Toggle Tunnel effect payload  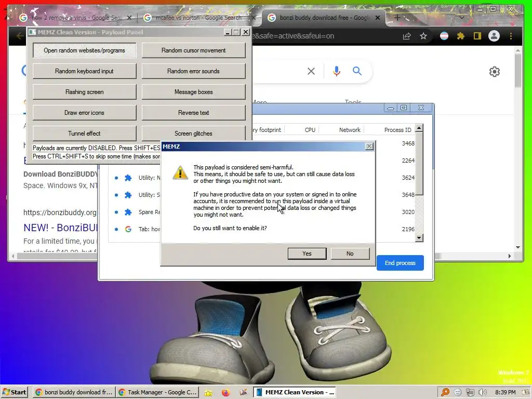(x=85, y=134)
